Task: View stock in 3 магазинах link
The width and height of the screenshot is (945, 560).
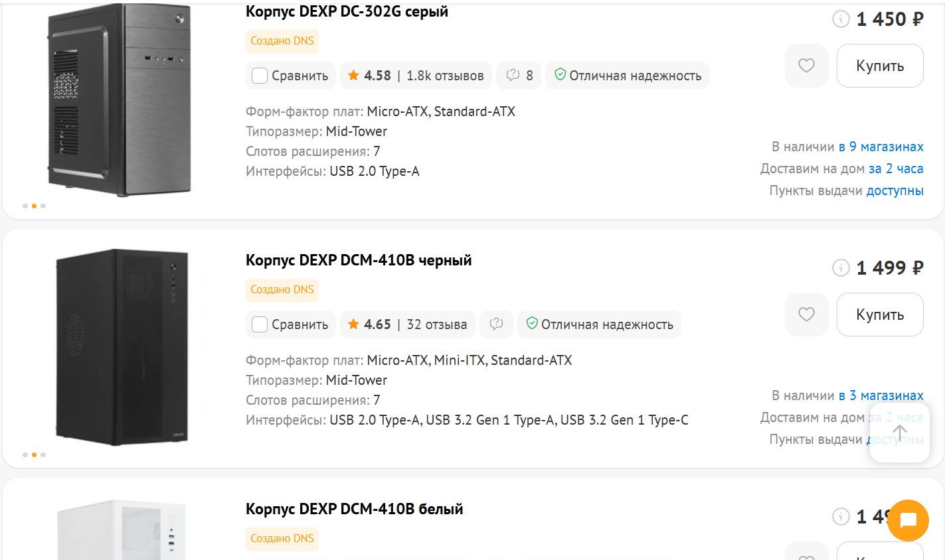Action: (881, 395)
